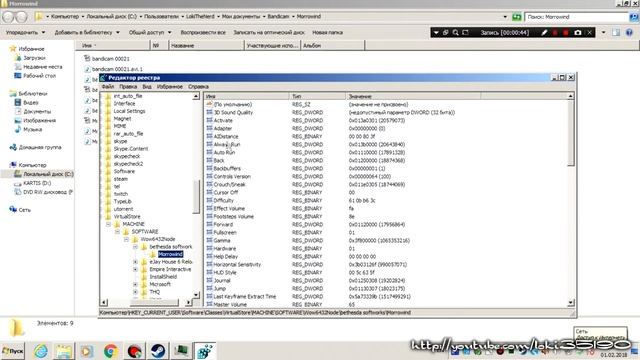Image resolution: width=640 pixels, height=360 pixels.
Task: Sort Explorer files by Название column
Action: click(206, 45)
